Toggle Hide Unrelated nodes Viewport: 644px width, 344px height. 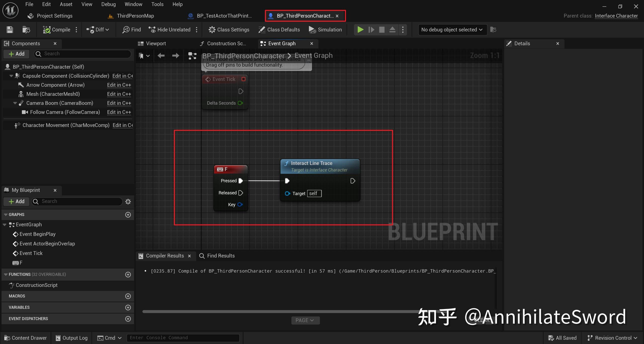pyautogui.click(x=170, y=30)
